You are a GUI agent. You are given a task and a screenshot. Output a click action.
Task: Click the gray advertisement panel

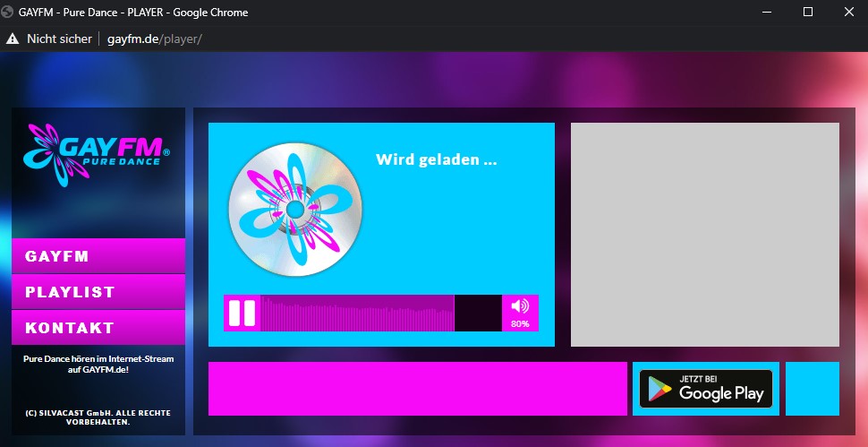coord(705,235)
